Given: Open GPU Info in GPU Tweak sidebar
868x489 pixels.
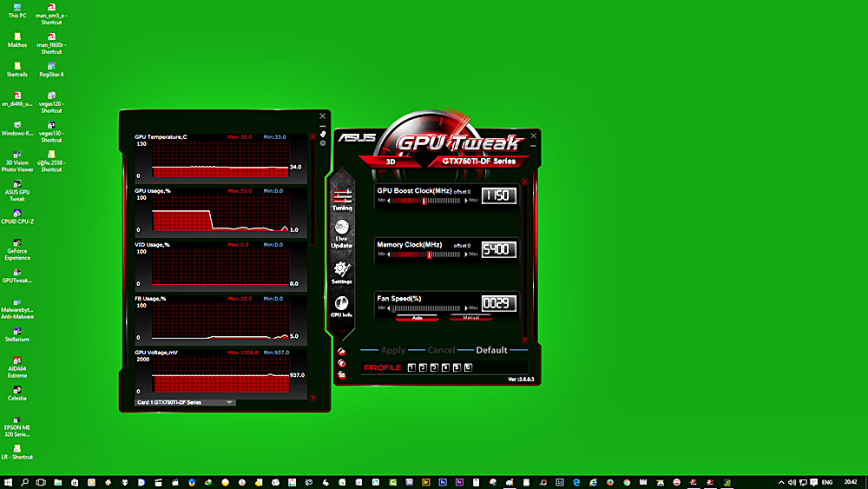Looking at the screenshot, I should [341, 307].
